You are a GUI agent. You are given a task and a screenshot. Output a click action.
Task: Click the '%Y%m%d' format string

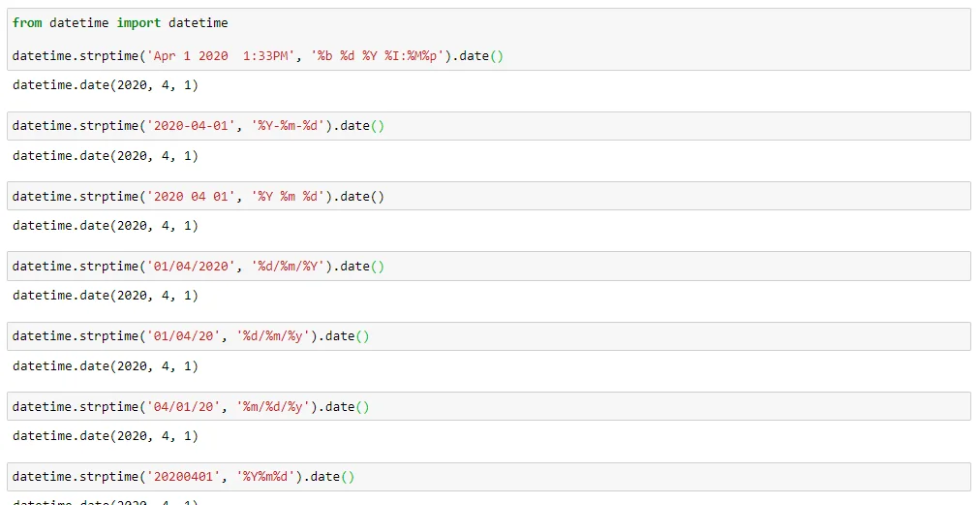pos(269,476)
